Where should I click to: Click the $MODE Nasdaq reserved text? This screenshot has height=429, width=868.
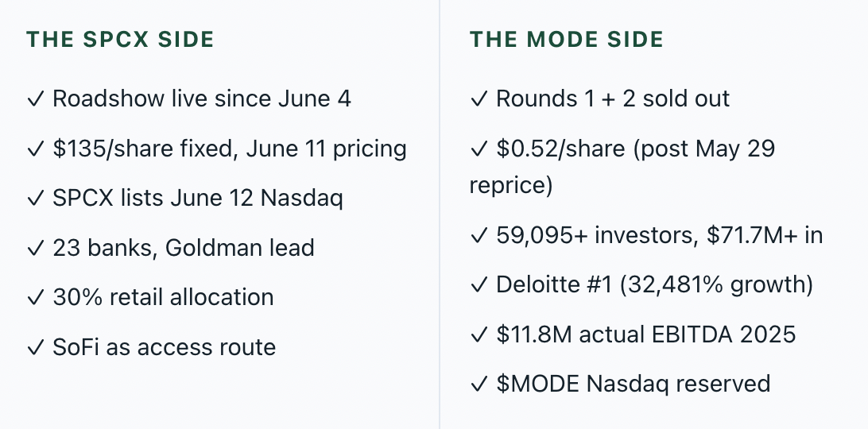tap(634, 384)
